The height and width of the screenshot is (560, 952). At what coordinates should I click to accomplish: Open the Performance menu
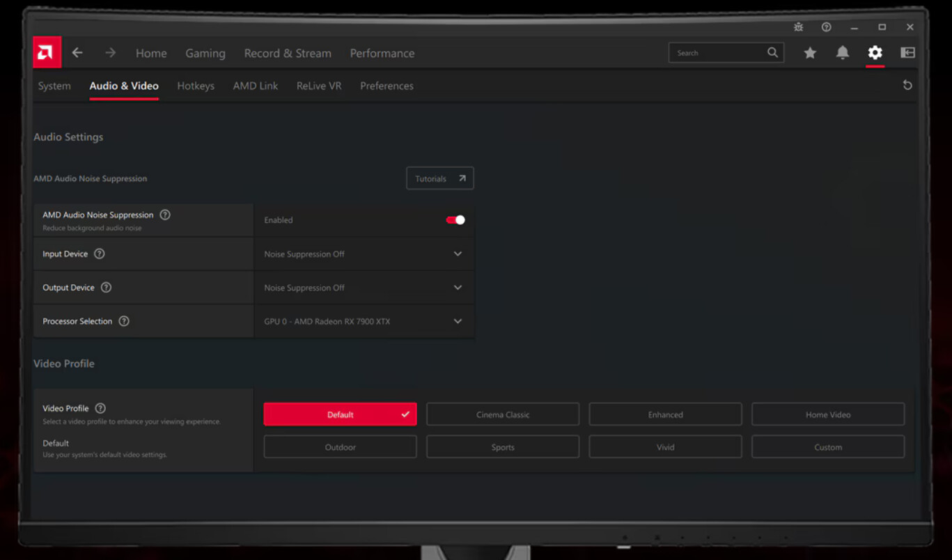(x=382, y=53)
